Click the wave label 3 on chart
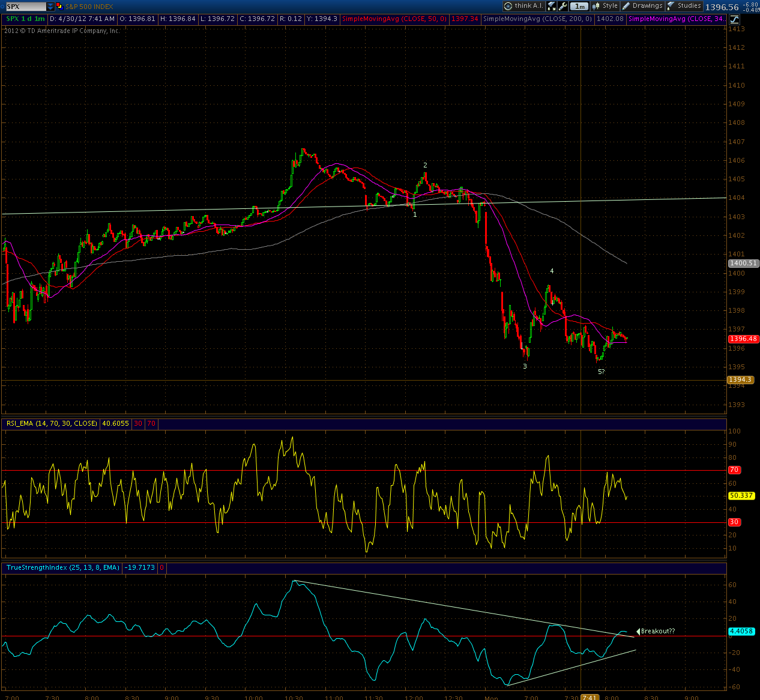Image resolution: width=760 pixels, height=700 pixels. tap(525, 366)
